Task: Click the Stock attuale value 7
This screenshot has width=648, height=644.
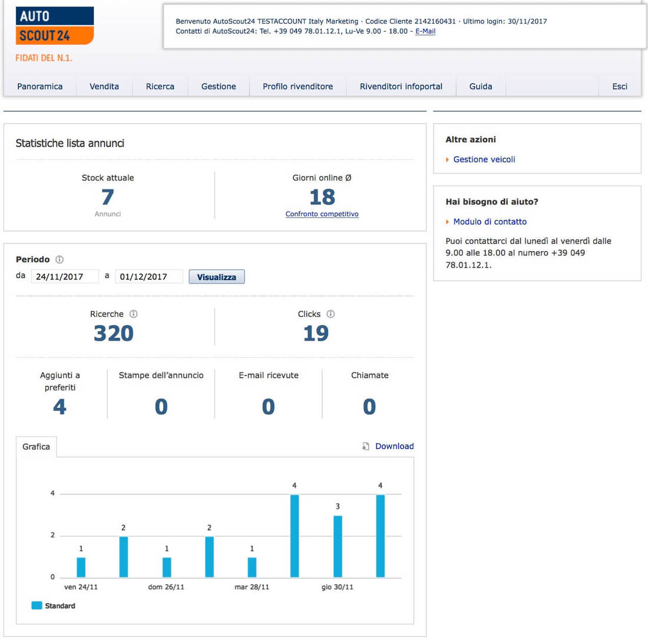Action: pos(108,197)
